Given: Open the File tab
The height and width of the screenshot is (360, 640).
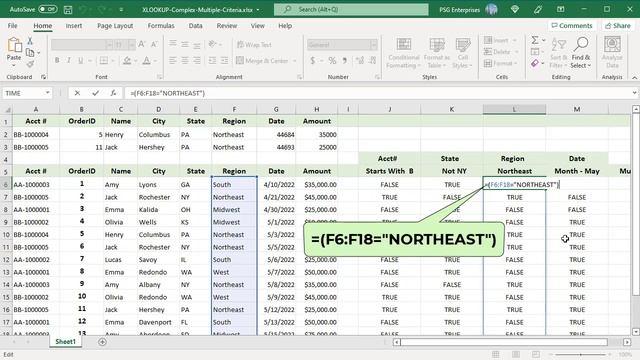Looking at the screenshot, I should pos(13,26).
